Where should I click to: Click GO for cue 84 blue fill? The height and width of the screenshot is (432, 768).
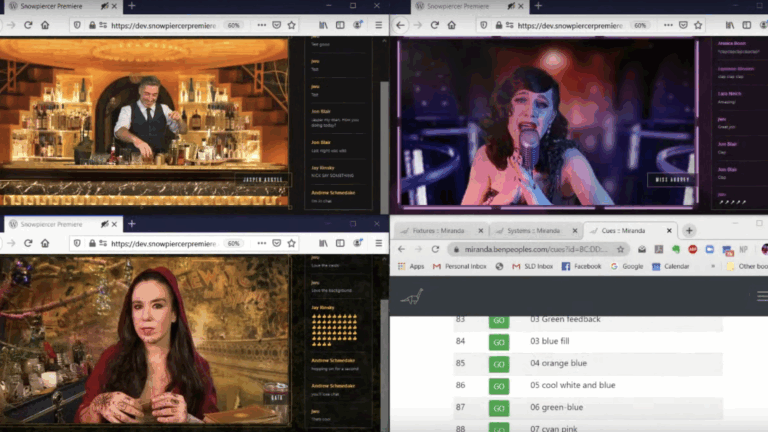point(499,342)
